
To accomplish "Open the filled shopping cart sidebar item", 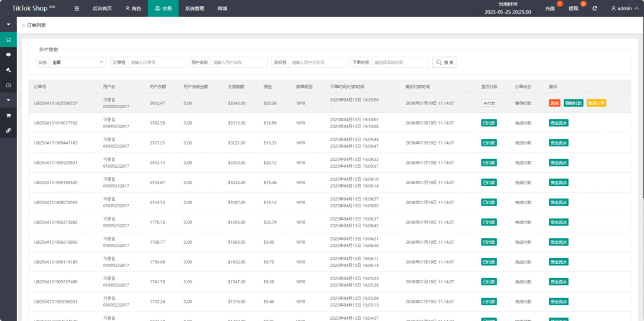I will point(8,116).
